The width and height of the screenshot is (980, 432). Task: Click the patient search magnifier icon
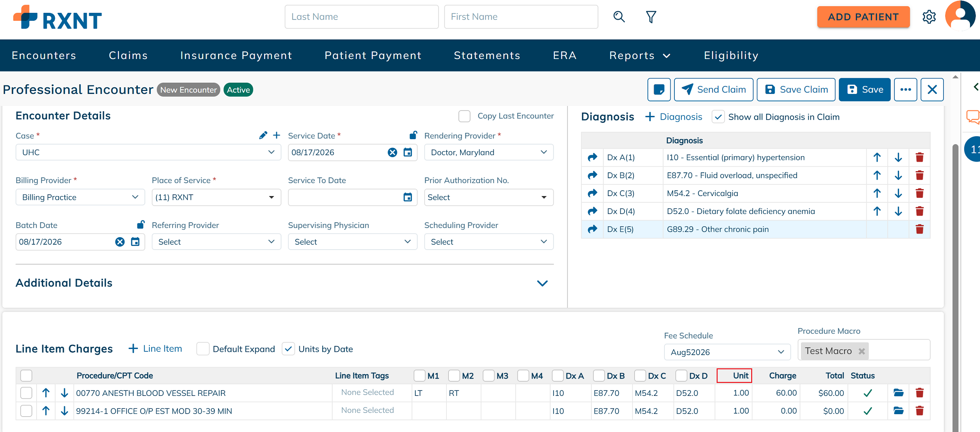(619, 17)
